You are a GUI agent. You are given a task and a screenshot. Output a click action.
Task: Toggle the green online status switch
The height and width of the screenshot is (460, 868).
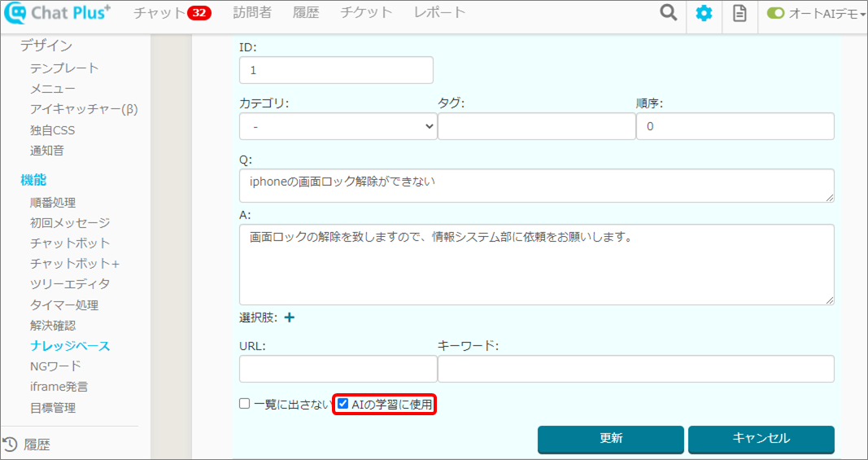tap(775, 14)
